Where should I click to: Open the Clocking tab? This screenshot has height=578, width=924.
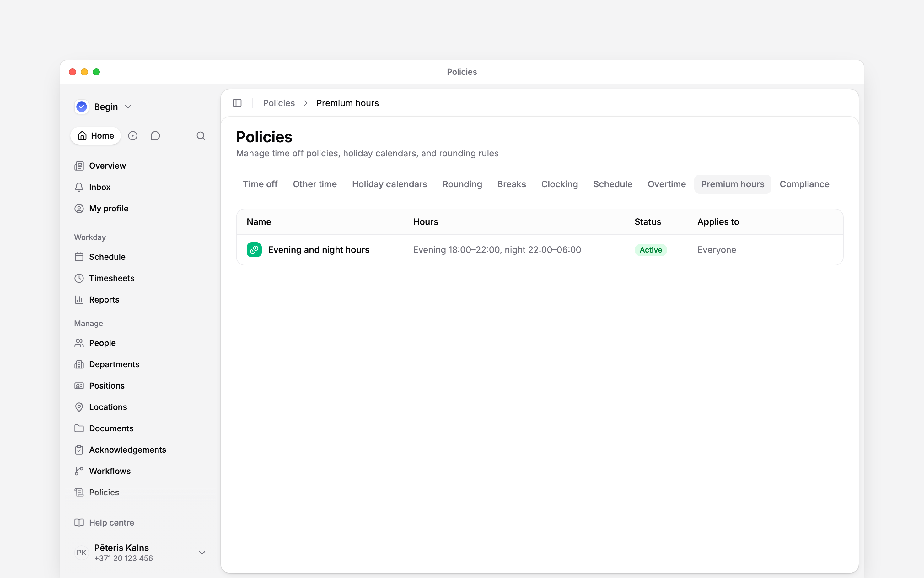pyautogui.click(x=559, y=184)
